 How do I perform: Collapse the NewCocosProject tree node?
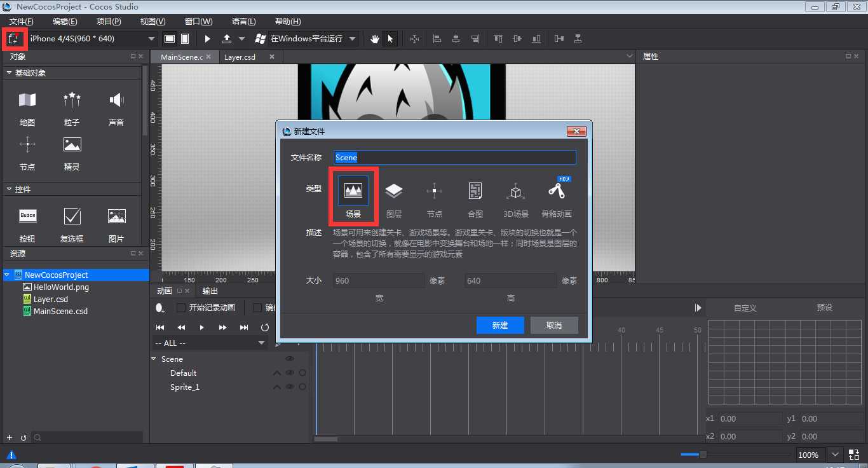point(7,275)
